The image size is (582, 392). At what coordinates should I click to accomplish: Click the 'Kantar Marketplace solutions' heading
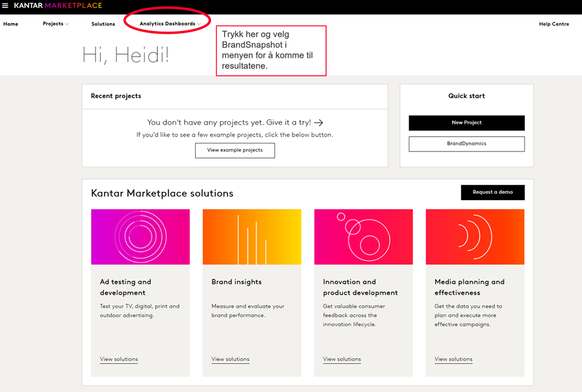click(x=162, y=193)
